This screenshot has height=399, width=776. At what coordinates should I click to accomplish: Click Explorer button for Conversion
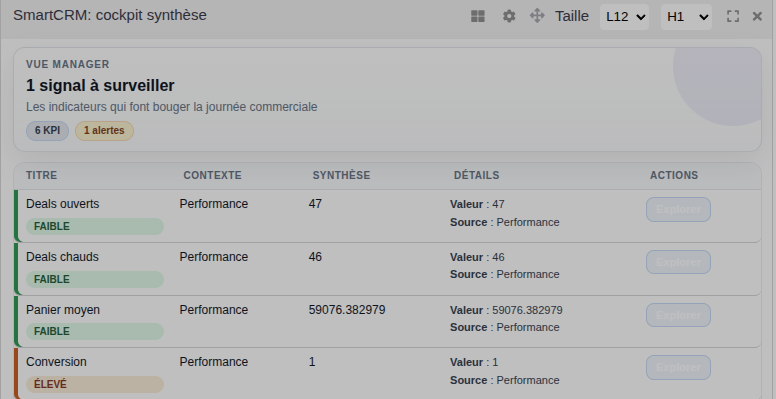tap(679, 367)
